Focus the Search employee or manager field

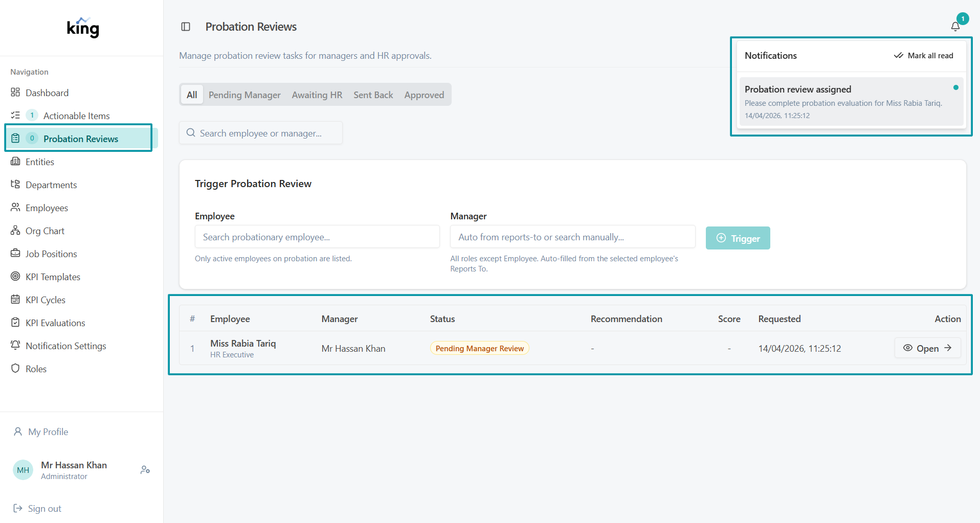[261, 133]
